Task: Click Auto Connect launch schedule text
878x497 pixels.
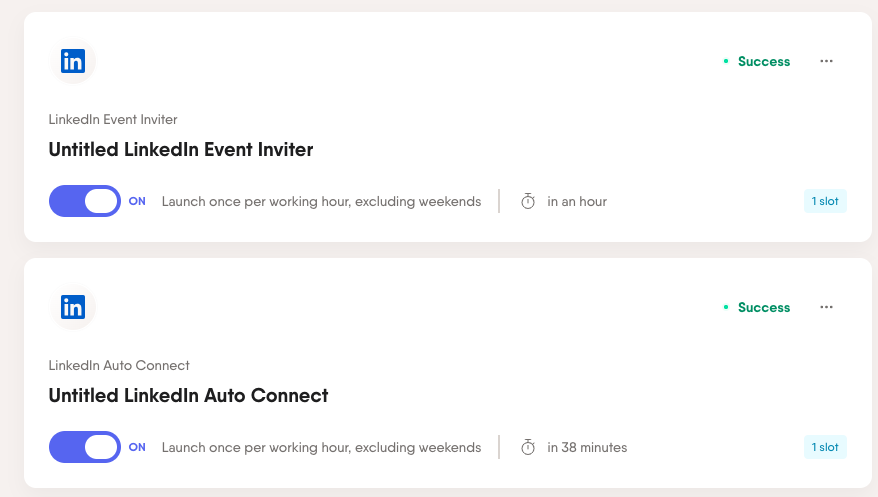Action: click(321, 448)
